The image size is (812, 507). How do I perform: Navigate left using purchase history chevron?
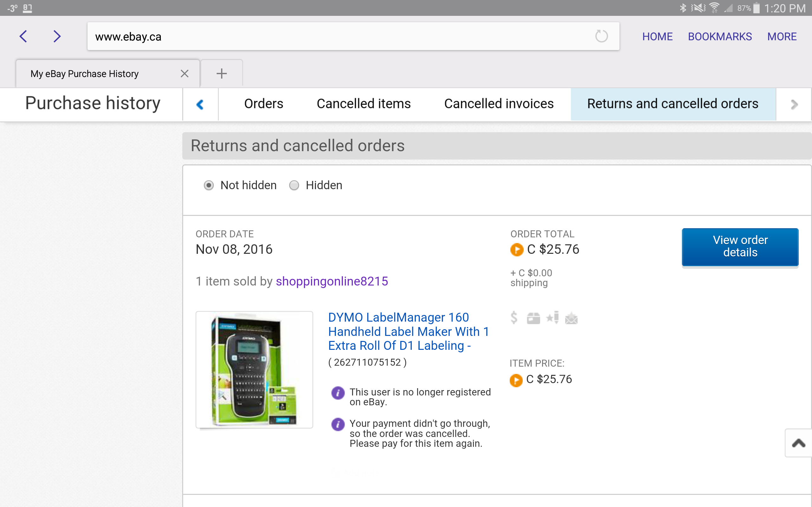pos(200,105)
